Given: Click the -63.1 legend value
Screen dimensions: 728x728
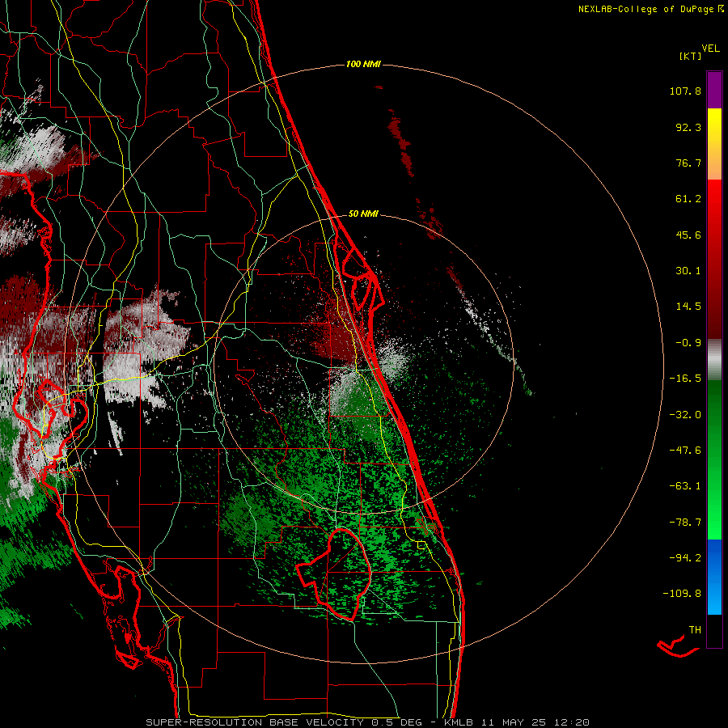Looking at the screenshot, I should click(685, 486).
